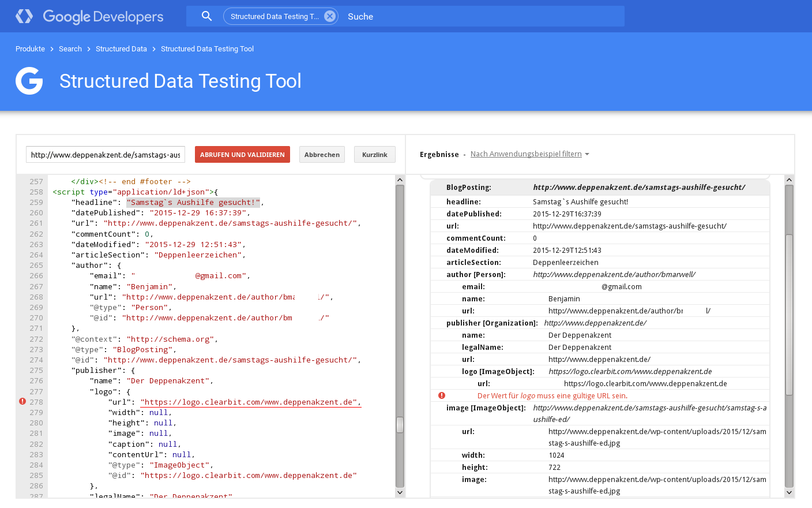812x508 pixels.
Task: Click the Abbrechen button
Action: point(322,155)
